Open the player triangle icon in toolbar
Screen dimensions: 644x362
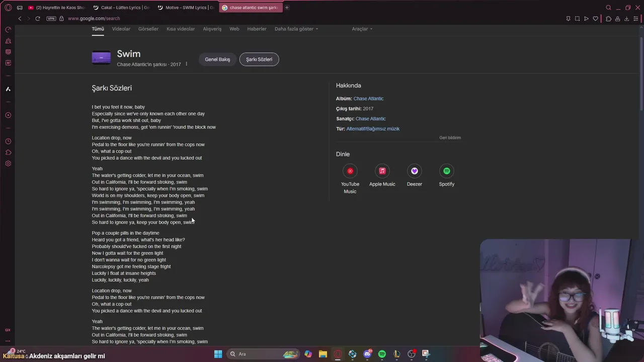(x=586, y=19)
